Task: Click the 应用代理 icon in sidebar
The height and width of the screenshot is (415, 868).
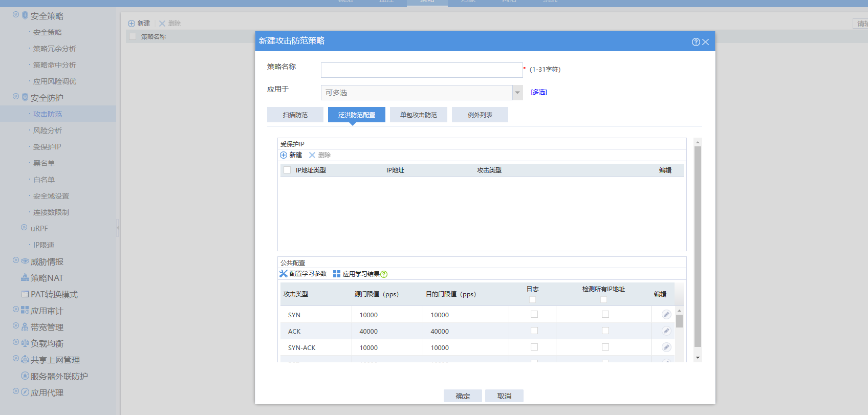Action: [25, 392]
